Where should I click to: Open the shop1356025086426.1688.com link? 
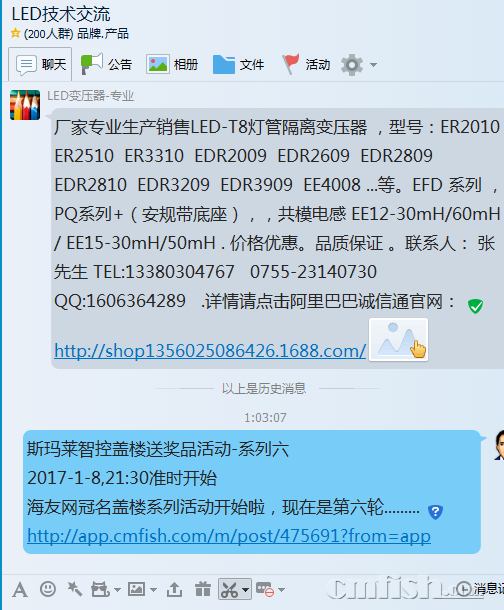tap(210, 351)
